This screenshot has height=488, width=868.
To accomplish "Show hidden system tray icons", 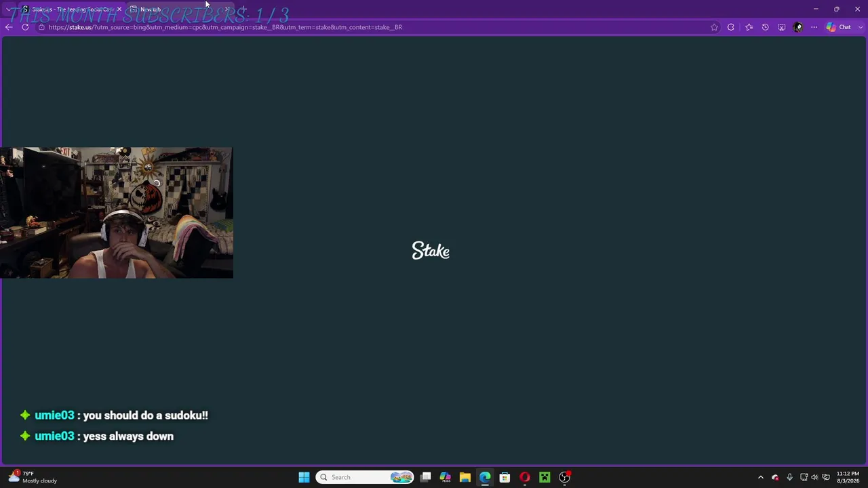I will (x=761, y=477).
